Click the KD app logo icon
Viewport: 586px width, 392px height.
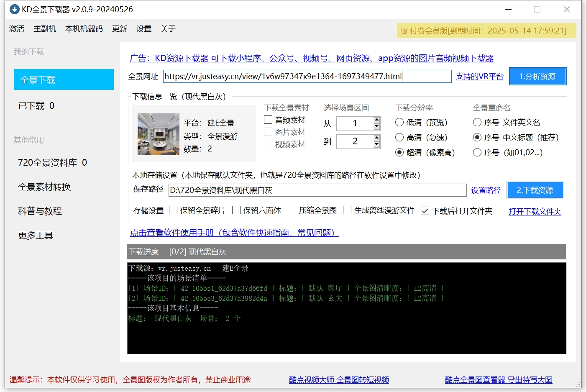[x=15, y=9]
